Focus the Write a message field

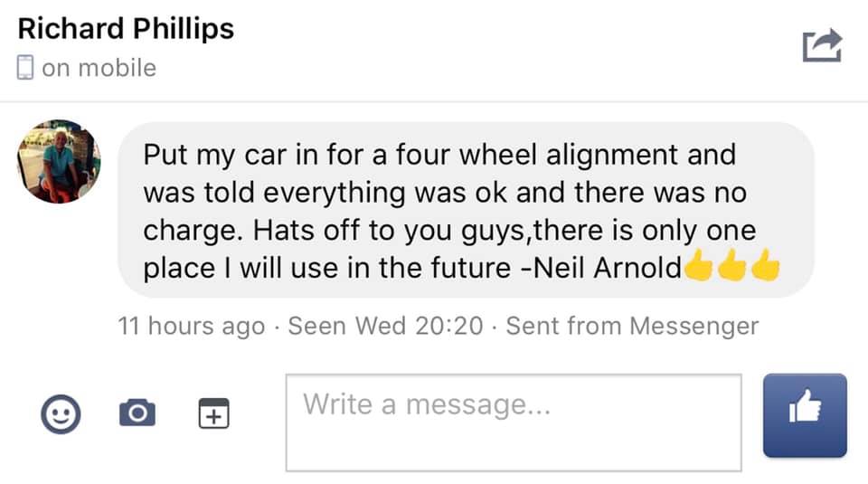514,422
